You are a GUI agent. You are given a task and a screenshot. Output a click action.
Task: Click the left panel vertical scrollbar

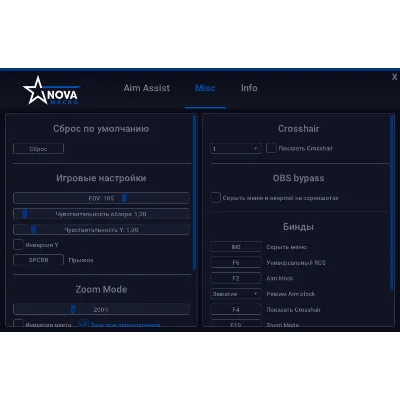(x=194, y=192)
